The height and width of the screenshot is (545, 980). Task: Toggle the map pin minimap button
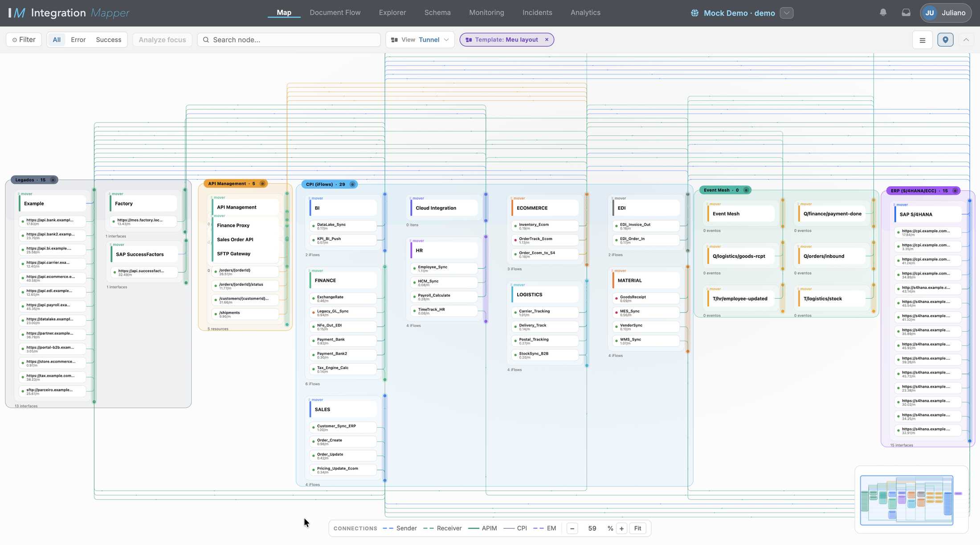pyautogui.click(x=945, y=40)
